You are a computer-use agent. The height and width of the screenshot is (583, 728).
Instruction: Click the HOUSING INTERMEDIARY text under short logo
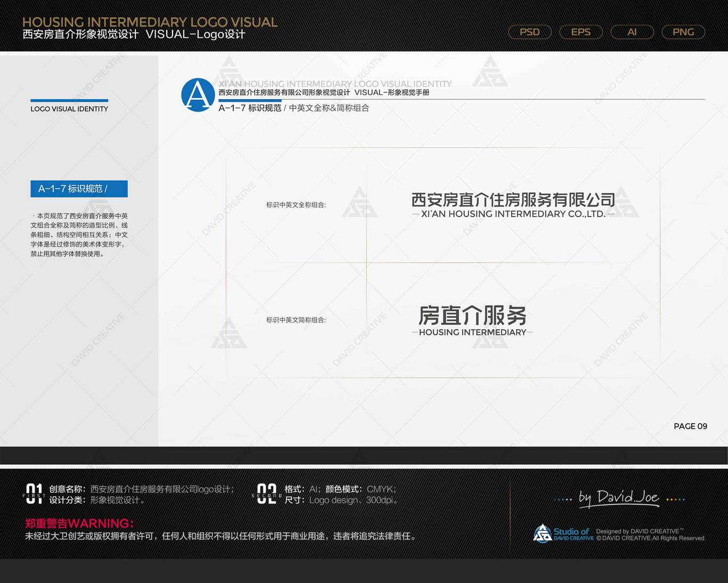click(473, 332)
